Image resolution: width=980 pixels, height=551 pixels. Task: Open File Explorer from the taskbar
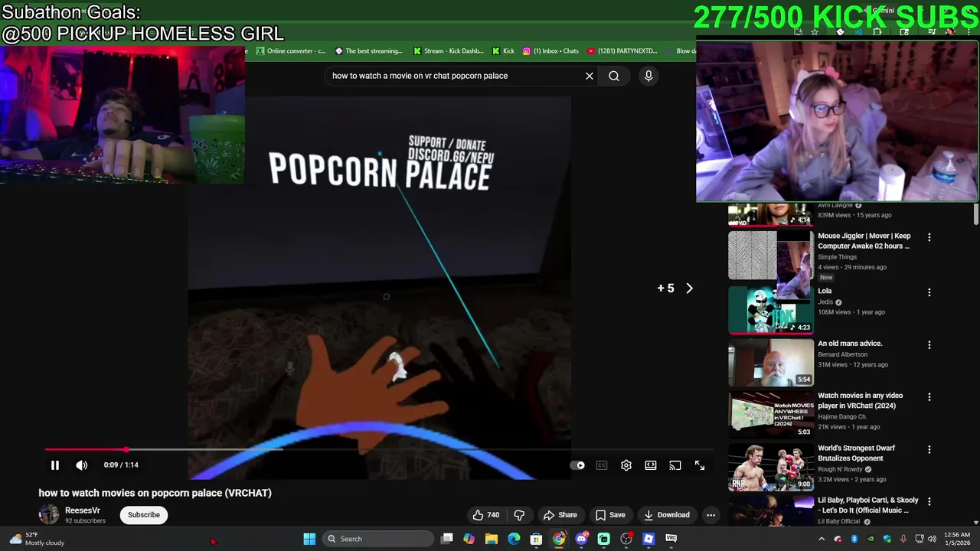click(x=492, y=539)
